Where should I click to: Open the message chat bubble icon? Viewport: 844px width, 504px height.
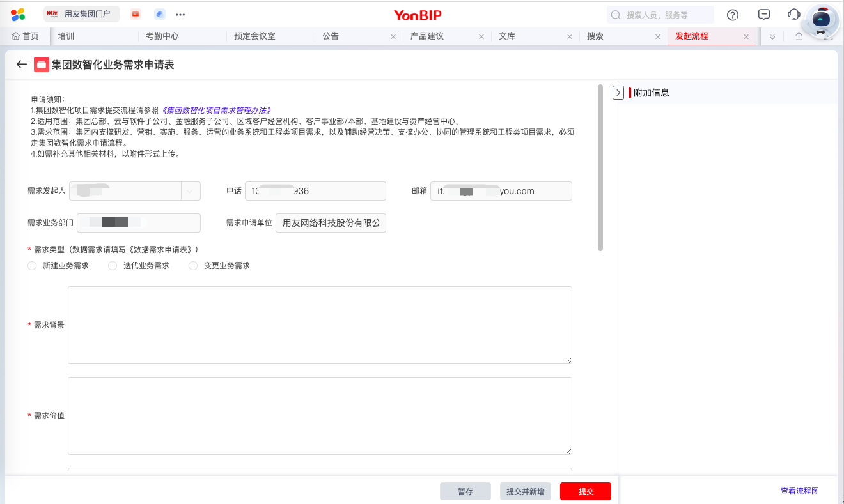[x=763, y=15]
